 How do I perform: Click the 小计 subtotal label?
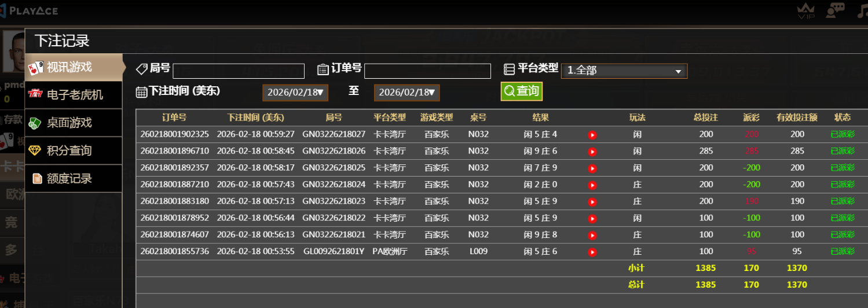tap(636, 269)
